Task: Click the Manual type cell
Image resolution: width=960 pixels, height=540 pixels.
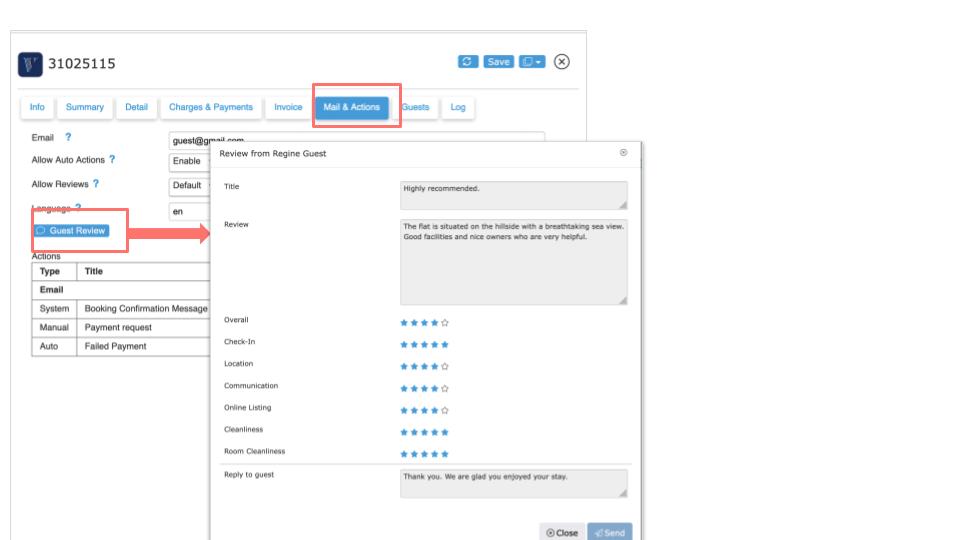Action: [x=54, y=328]
